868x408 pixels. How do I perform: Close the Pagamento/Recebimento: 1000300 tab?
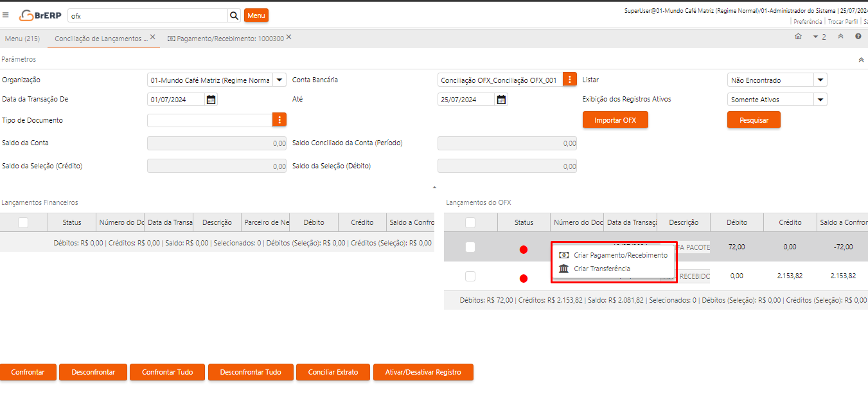288,37
